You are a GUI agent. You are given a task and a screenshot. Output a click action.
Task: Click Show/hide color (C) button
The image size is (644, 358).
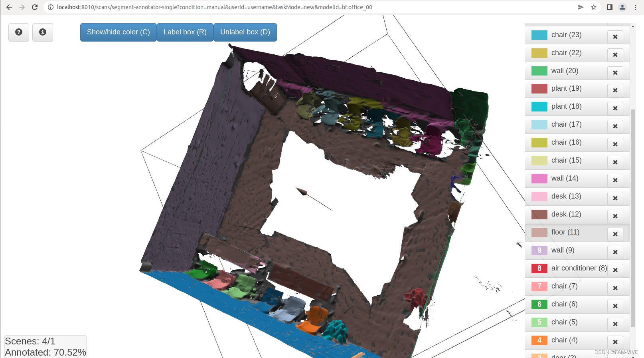tap(119, 32)
